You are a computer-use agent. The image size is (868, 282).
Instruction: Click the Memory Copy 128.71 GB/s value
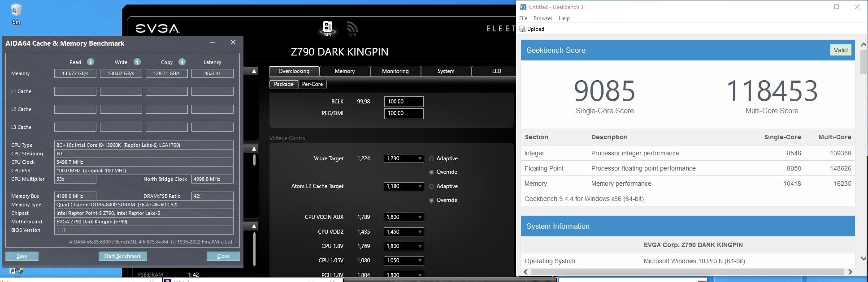pyautogui.click(x=167, y=73)
